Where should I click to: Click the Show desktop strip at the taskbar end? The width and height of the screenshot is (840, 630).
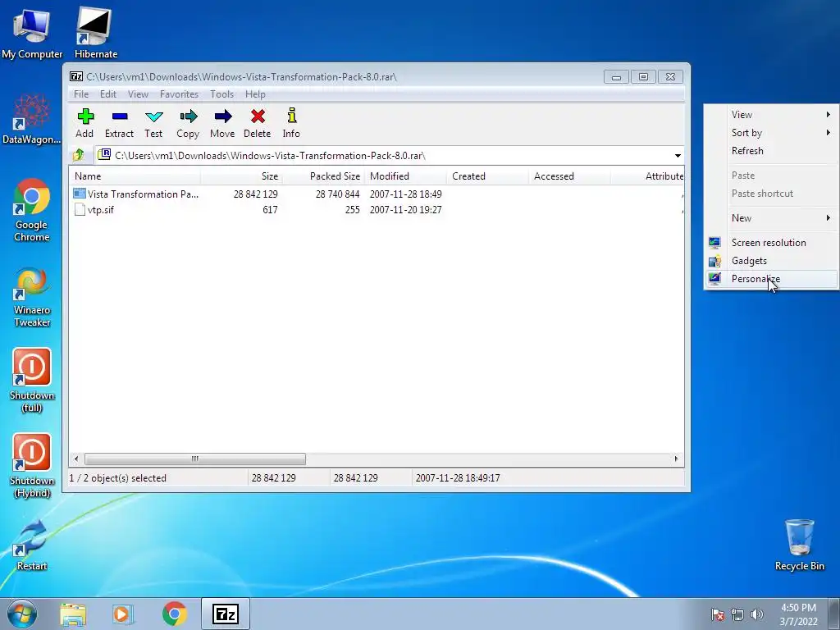click(x=834, y=614)
